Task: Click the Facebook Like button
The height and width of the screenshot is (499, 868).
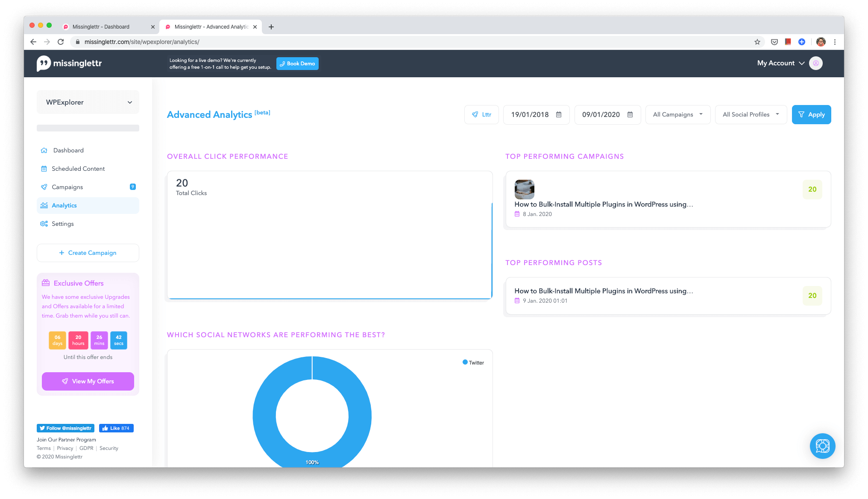Action: (x=116, y=428)
